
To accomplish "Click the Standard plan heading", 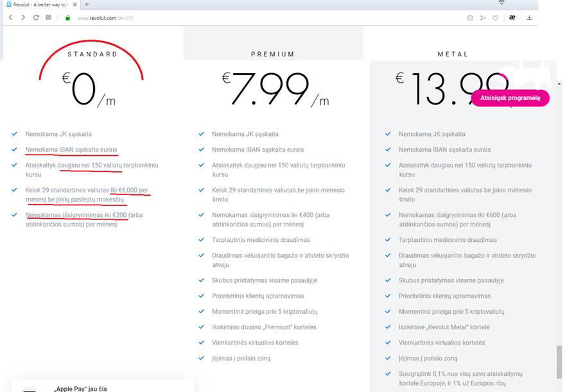I will pos(93,55).
